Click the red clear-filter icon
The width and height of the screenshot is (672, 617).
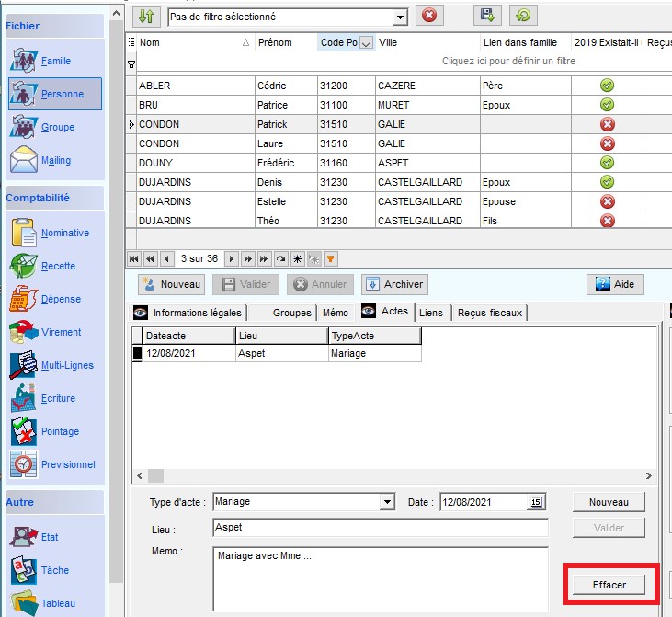pos(429,16)
